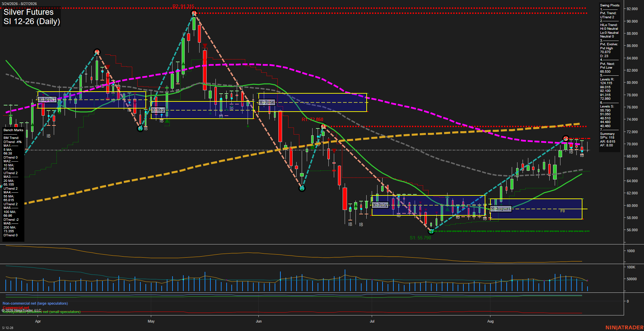Select the 70.870 pivot high value
Image resolution: width=644 pixels, height=331 pixels.
[605, 52]
